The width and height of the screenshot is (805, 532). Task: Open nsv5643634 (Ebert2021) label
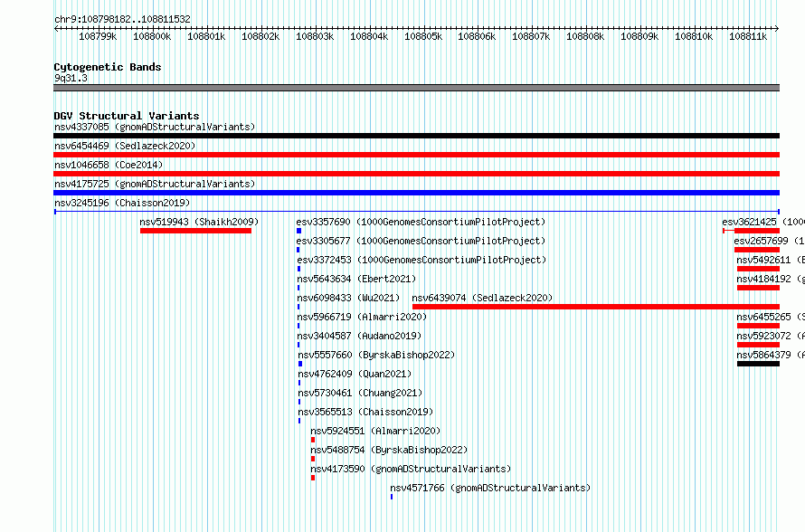(356, 279)
